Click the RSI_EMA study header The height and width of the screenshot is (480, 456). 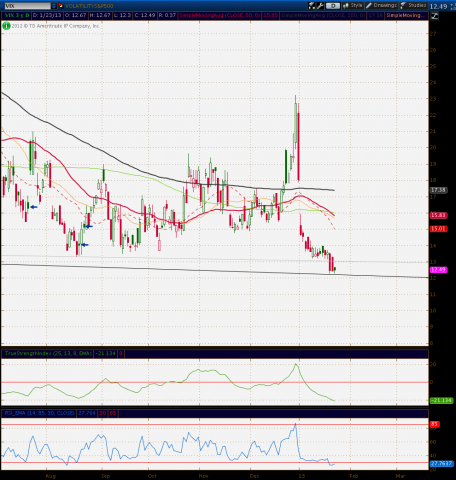click(x=39, y=413)
